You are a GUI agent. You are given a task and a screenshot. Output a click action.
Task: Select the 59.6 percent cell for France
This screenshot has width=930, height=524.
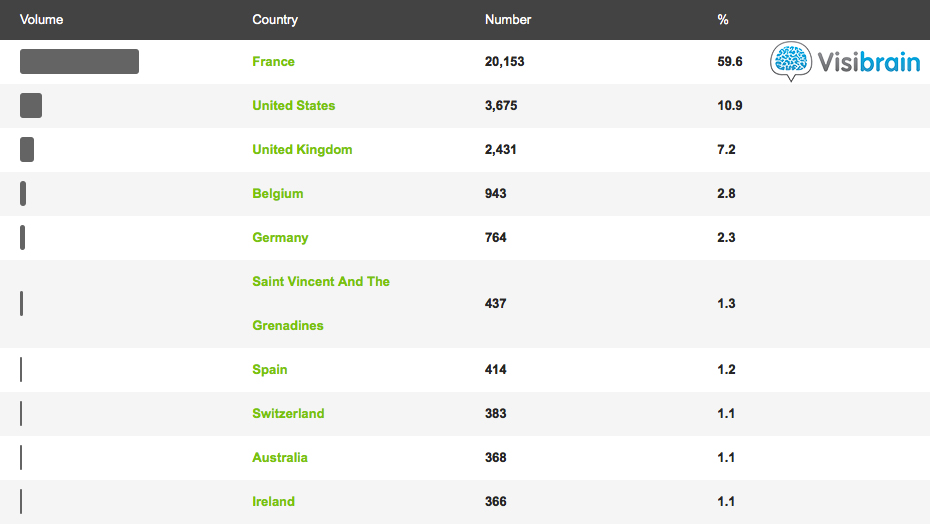pyautogui.click(x=730, y=62)
